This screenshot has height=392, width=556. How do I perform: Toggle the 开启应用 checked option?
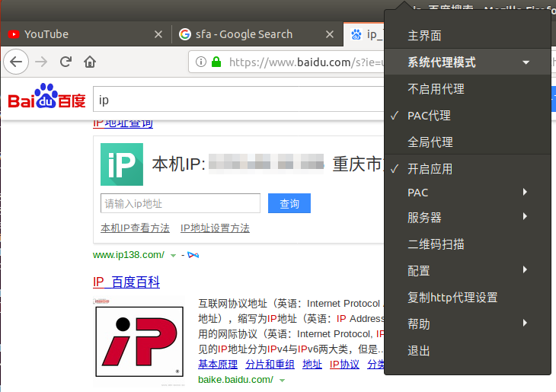(x=430, y=169)
